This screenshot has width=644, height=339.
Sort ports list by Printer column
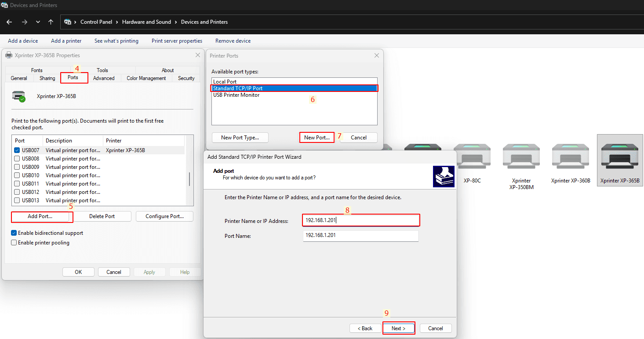[x=144, y=141]
